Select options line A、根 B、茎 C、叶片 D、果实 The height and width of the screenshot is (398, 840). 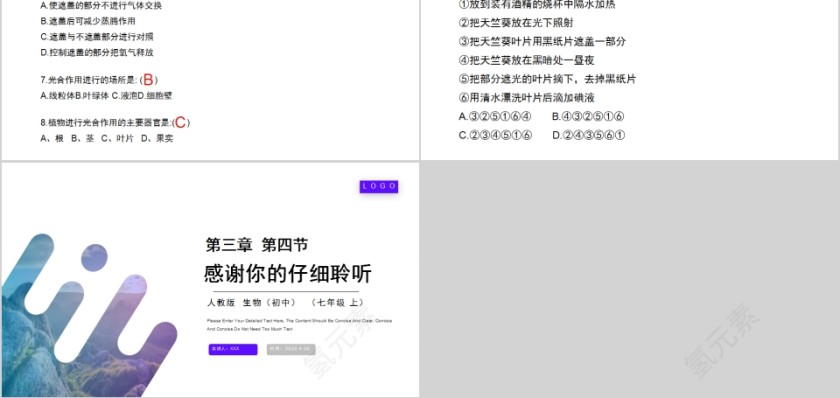[107, 138]
